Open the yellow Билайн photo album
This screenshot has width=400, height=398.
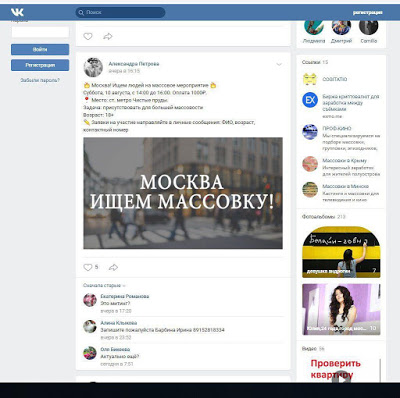(341, 252)
